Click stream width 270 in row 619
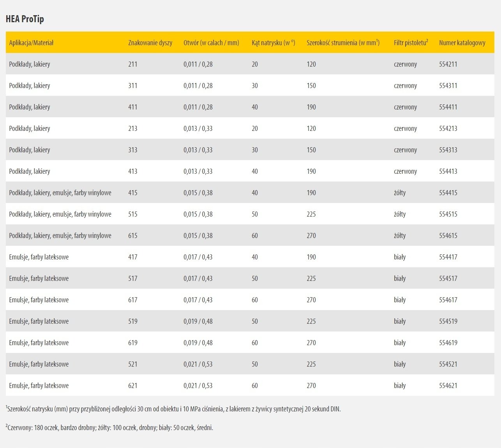The width and height of the screenshot is (501, 448). click(x=311, y=343)
